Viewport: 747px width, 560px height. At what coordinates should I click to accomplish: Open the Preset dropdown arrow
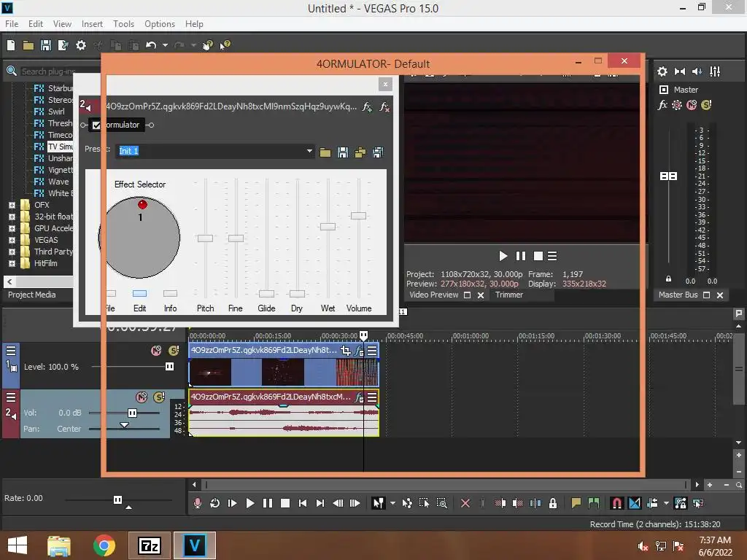[x=309, y=152]
